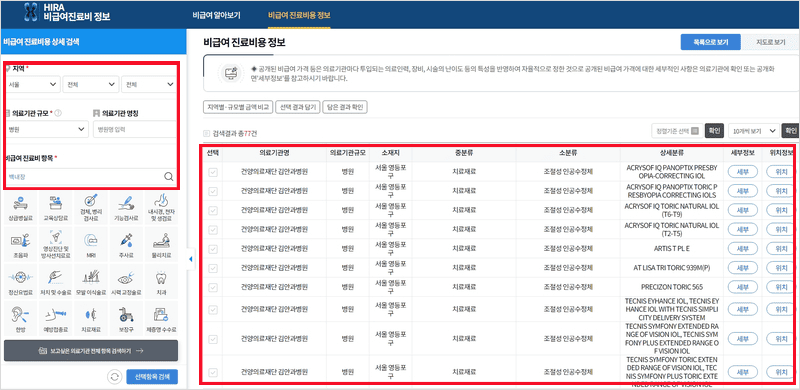Choose the 기능검사료 category icon

coord(127,208)
